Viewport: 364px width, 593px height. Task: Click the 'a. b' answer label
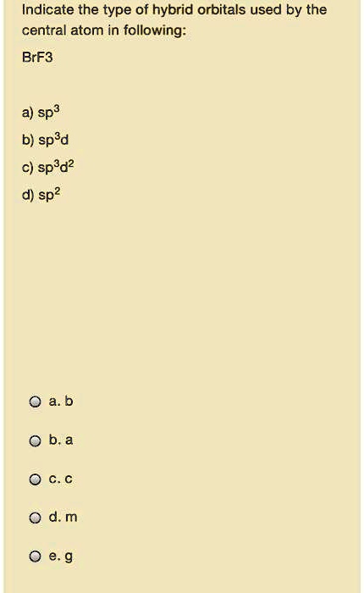click(x=60, y=401)
